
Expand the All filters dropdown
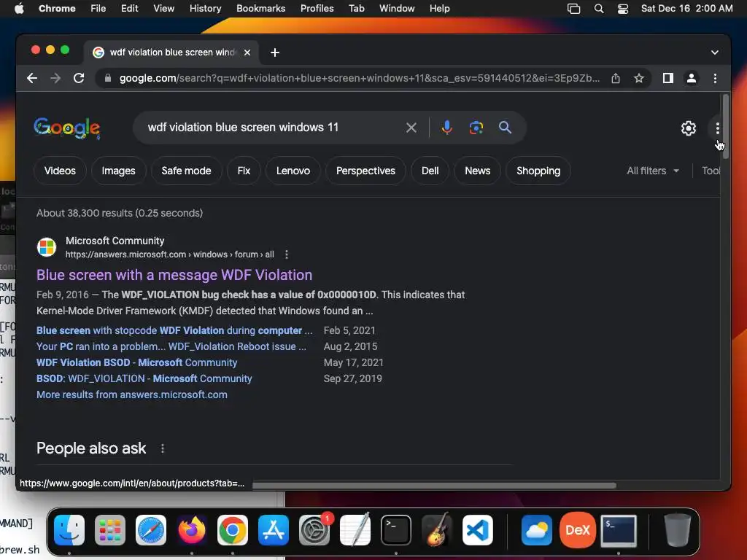coord(653,171)
